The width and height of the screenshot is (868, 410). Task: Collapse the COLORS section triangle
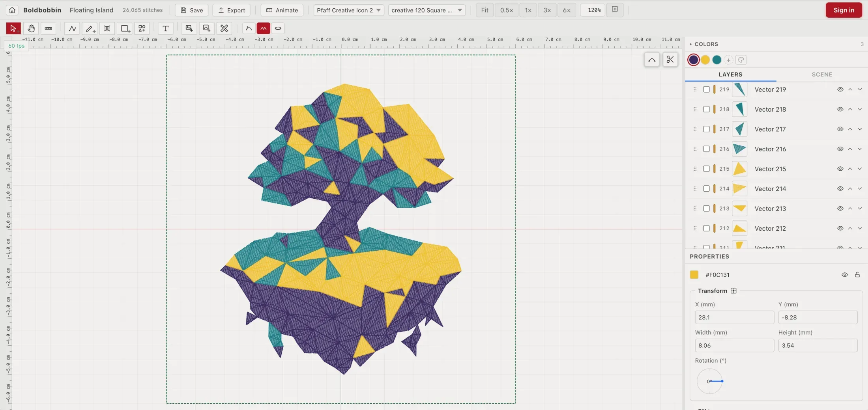point(691,44)
